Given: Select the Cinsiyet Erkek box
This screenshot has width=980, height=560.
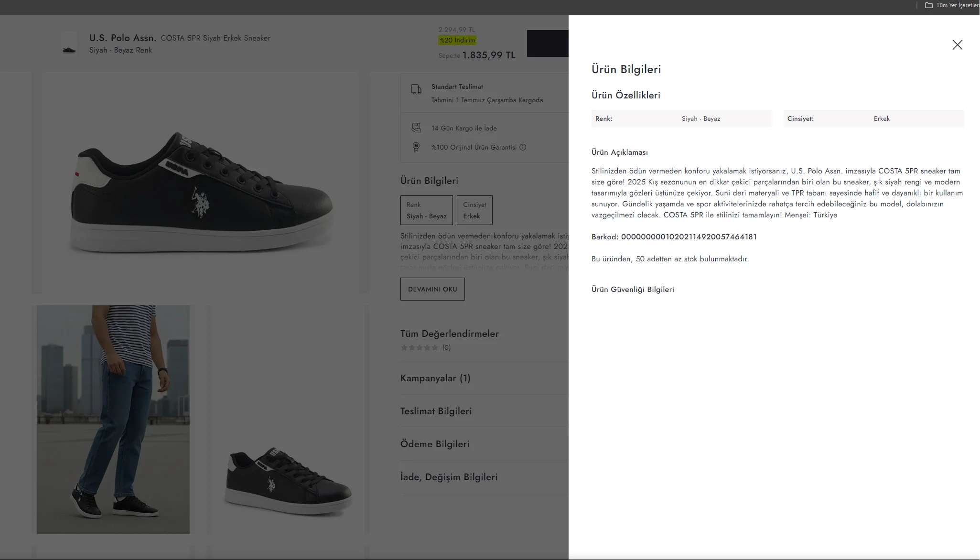Looking at the screenshot, I should coord(474,210).
